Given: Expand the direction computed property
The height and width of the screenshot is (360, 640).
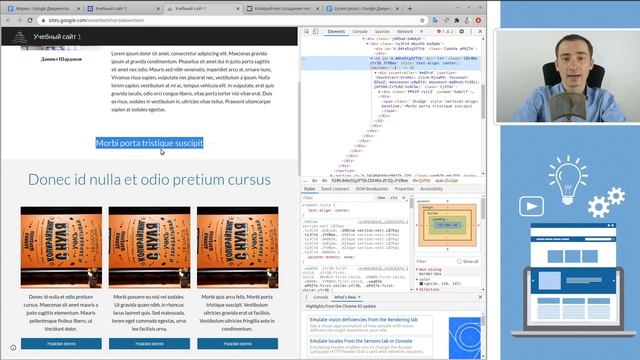Looking at the screenshot, I should [417, 289].
